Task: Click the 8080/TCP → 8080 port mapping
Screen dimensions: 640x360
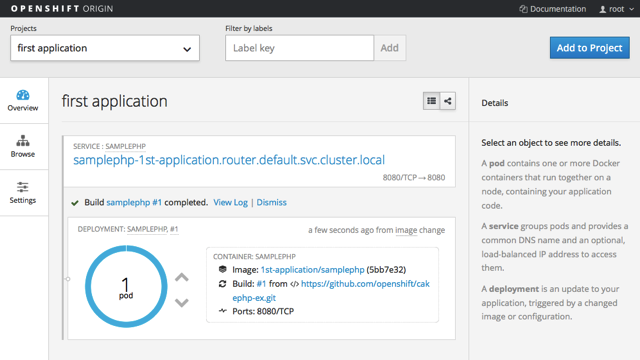Action: coord(414,178)
